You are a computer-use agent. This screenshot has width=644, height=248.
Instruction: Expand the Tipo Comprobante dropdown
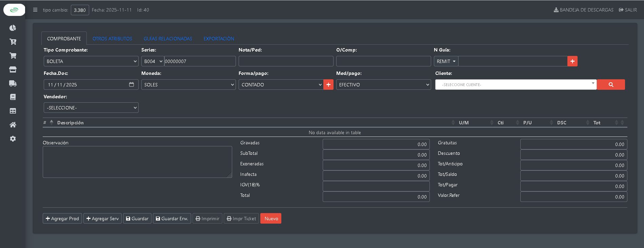tap(91, 61)
